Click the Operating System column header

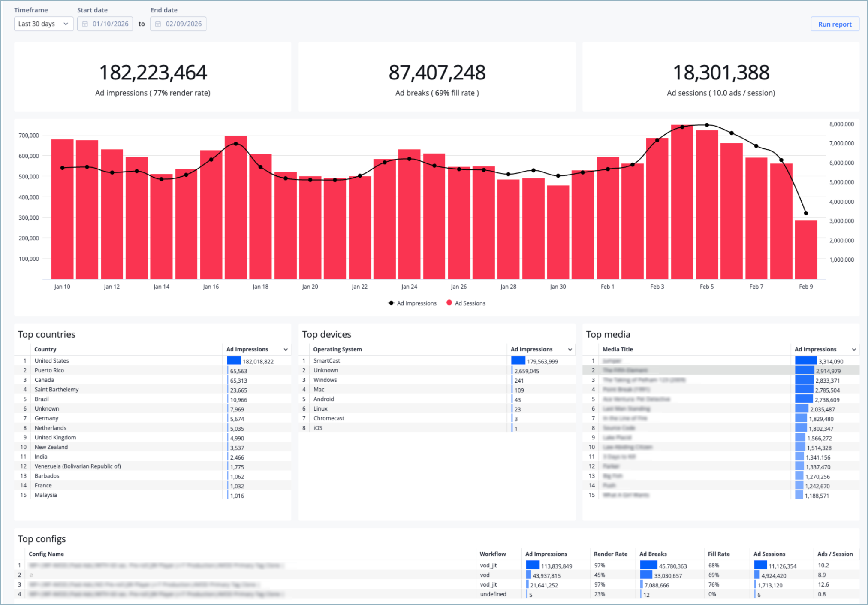pos(337,349)
